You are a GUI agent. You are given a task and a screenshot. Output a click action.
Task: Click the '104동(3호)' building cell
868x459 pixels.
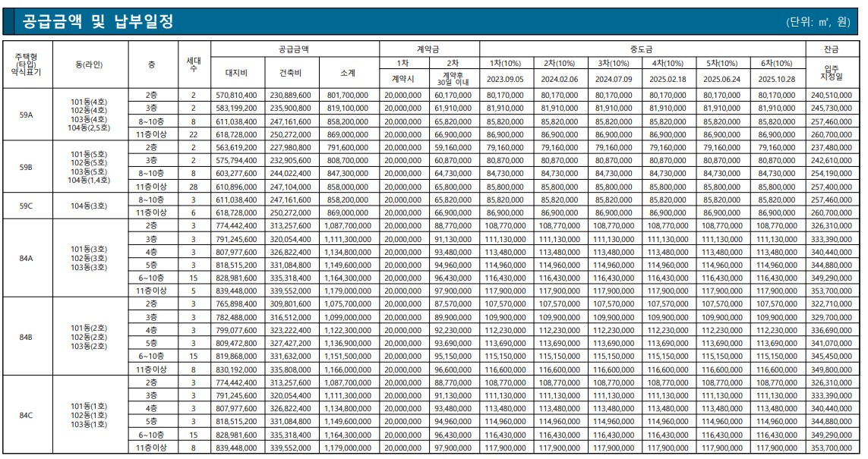click(x=89, y=206)
